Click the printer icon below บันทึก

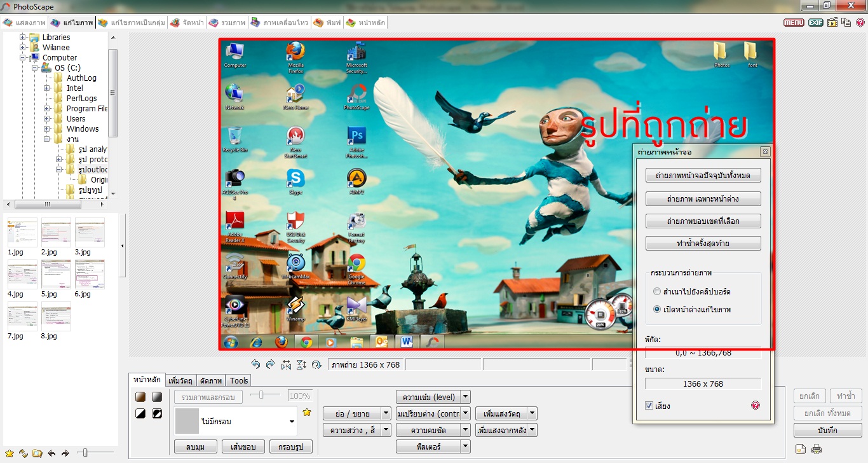click(817, 450)
